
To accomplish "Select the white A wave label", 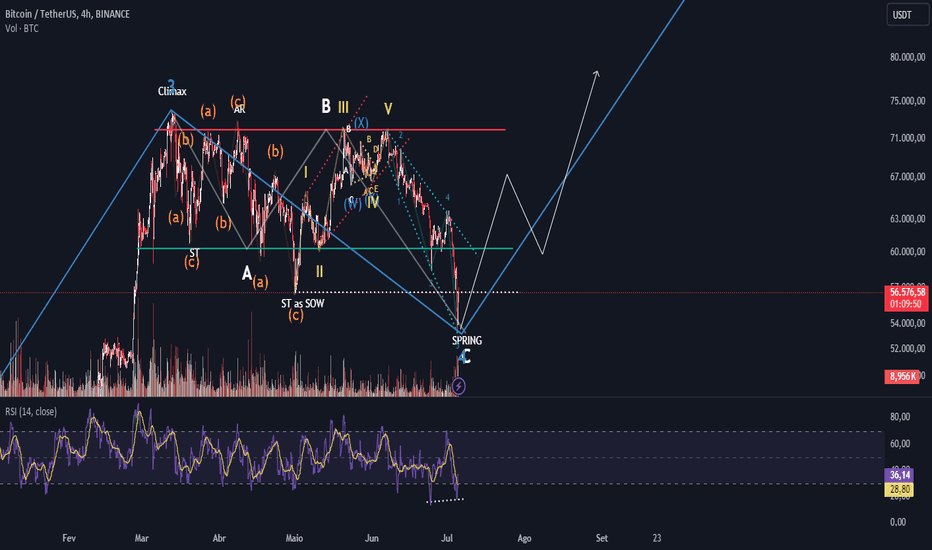I will pyautogui.click(x=247, y=273).
